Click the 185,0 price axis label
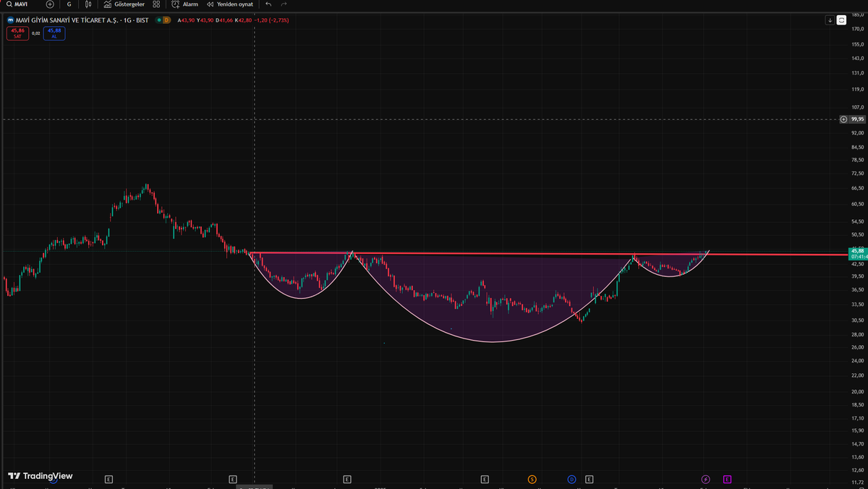Viewport: 868px width, 489px height. pyautogui.click(x=858, y=15)
